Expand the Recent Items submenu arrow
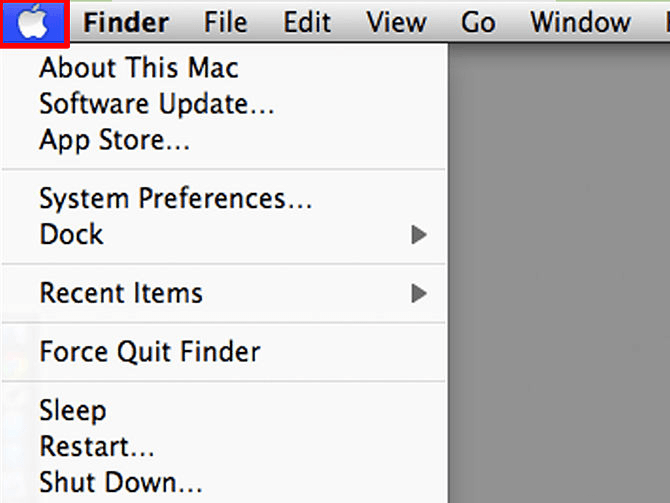670x503 pixels. click(x=419, y=294)
